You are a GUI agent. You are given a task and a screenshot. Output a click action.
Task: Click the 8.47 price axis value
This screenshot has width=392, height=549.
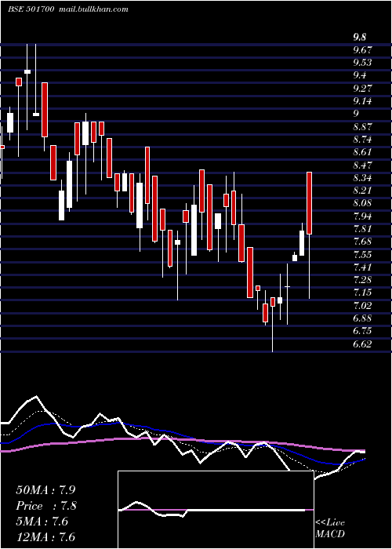click(362, 165)
